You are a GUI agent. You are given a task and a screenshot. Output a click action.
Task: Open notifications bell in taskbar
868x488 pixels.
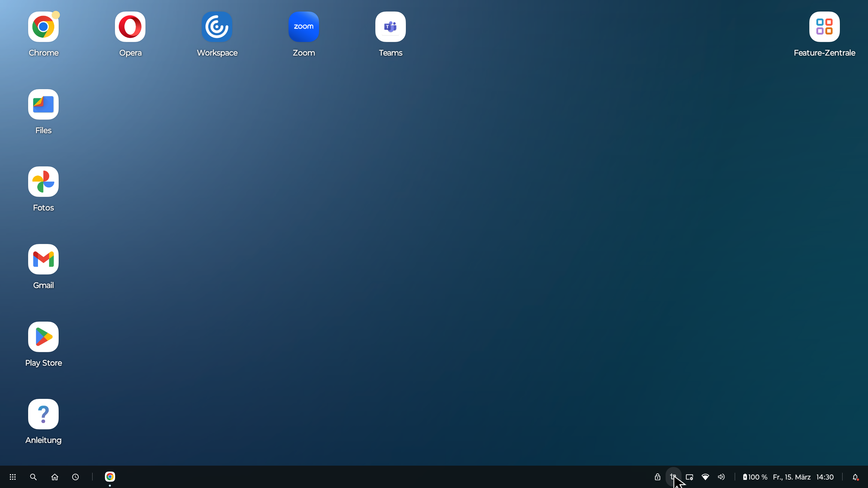click(855, 477)
